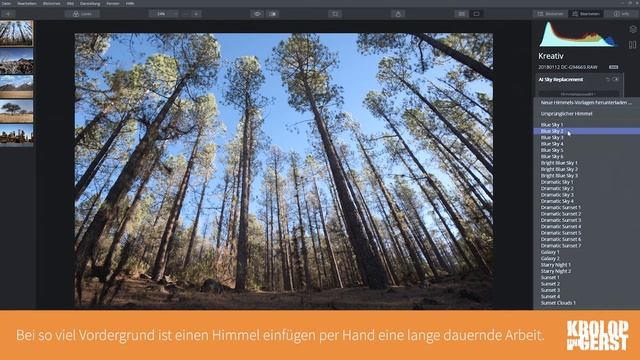Toggle the before/after compare icon

273,14
